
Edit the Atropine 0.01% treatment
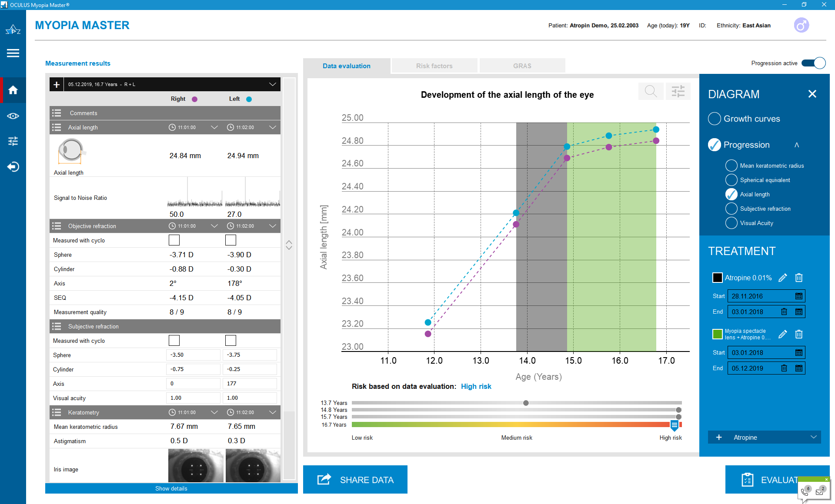(782, 278)
